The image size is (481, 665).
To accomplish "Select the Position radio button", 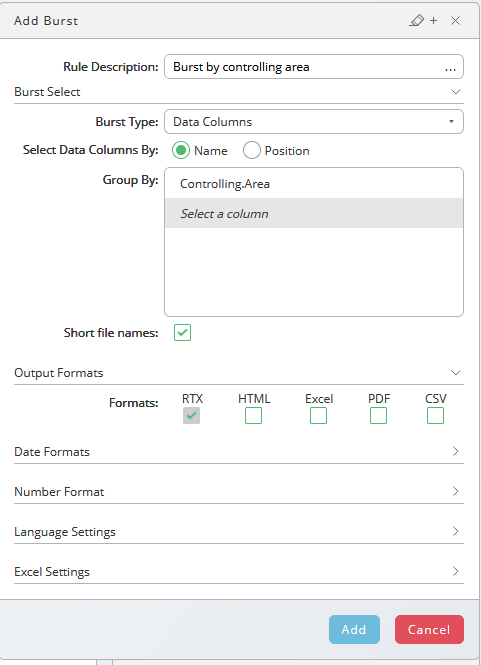I will pyautogui.click(x=252, y=151).
